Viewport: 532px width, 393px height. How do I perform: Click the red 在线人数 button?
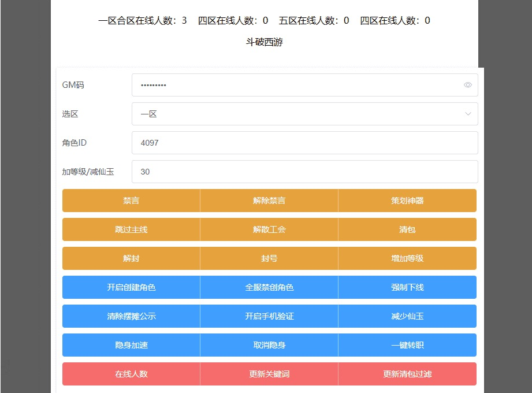pyautogui.click(x=131, y=374)
